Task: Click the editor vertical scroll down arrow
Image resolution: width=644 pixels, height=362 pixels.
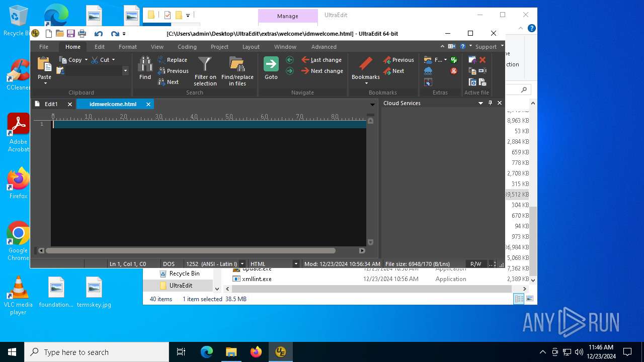Action: pyautogui.click(x=370, y=242)
